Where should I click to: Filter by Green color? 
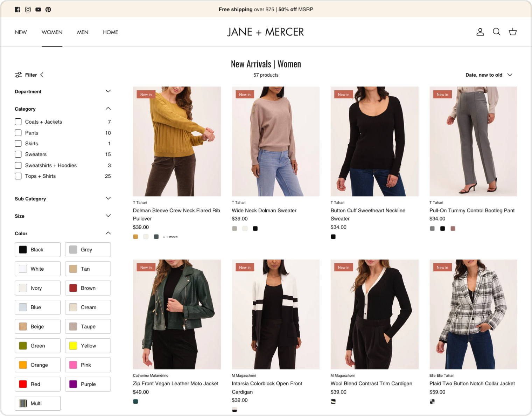[x=37, y=346]
